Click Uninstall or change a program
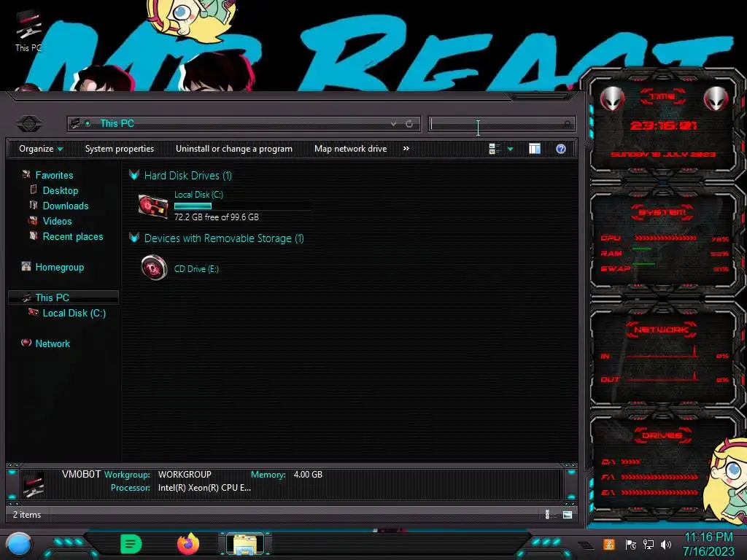 234,149
